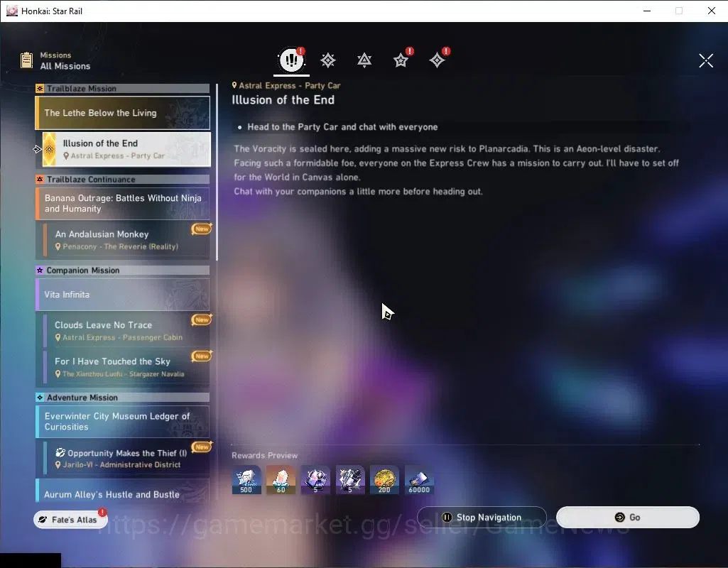Click New badge on For I Have Touched the Sky
The width and height of the screenshot is (728, 568).
(202, 356)
